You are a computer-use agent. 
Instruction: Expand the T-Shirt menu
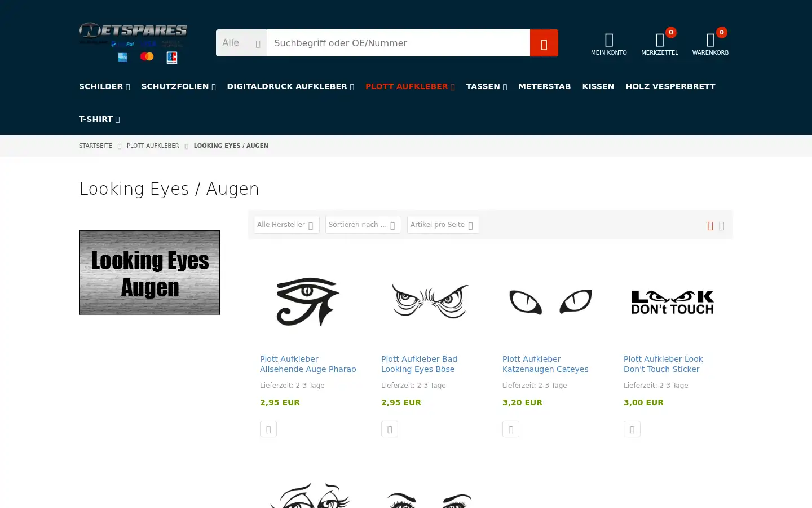point(99,119)
